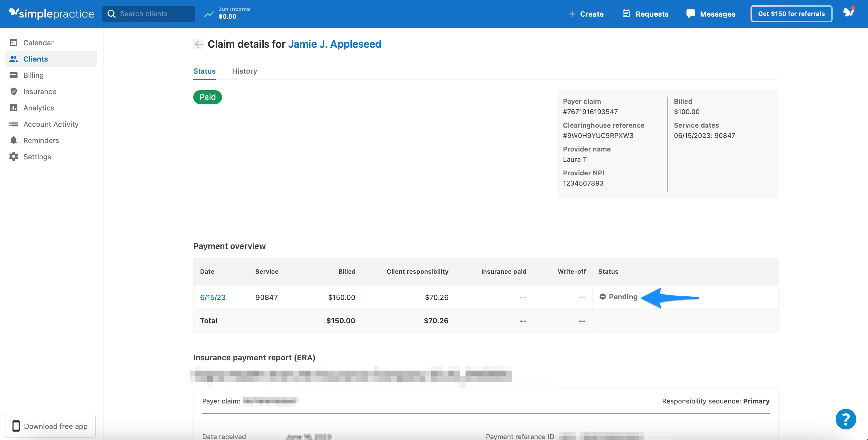Click the Pending status text

(x=623, y=297)
